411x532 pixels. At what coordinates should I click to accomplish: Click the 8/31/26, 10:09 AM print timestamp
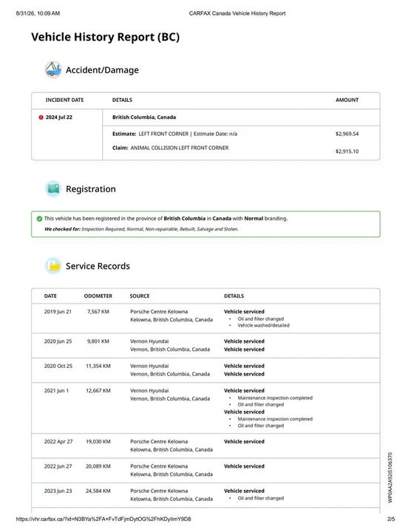tap(38, 13)
